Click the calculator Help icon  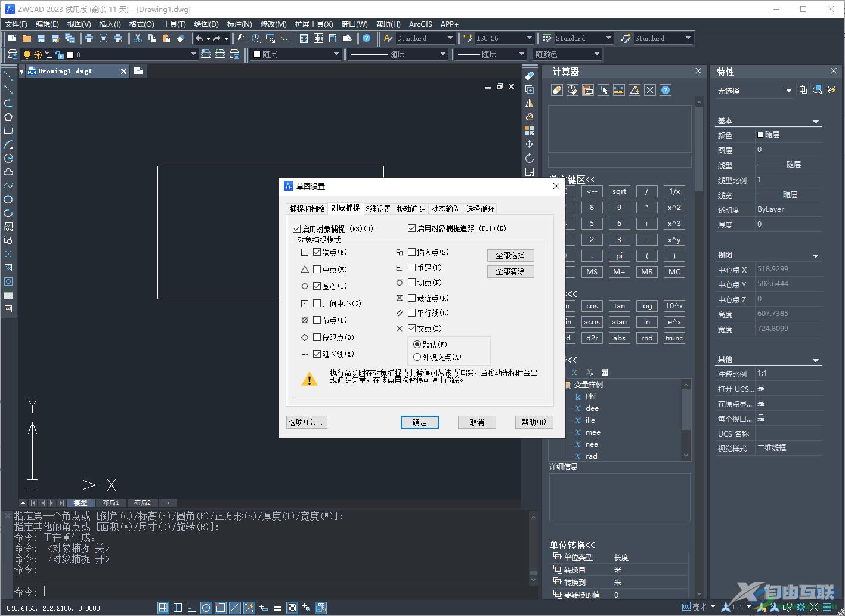point(666,90)
